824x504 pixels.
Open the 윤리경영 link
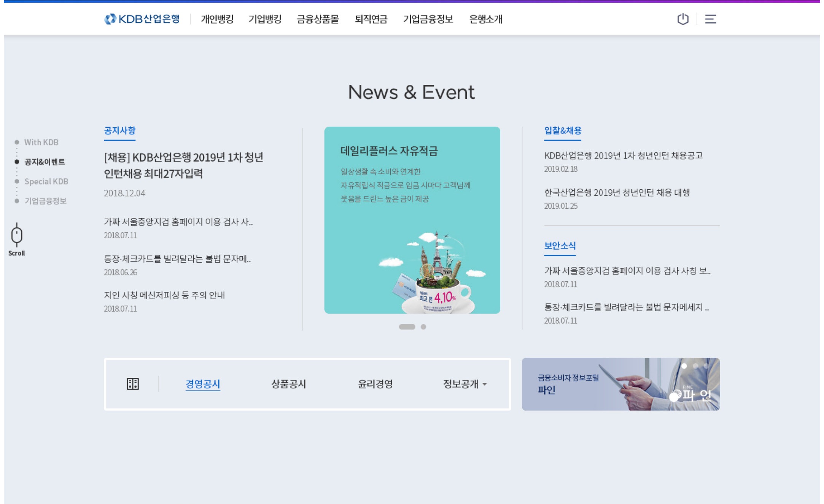point(375,384)
